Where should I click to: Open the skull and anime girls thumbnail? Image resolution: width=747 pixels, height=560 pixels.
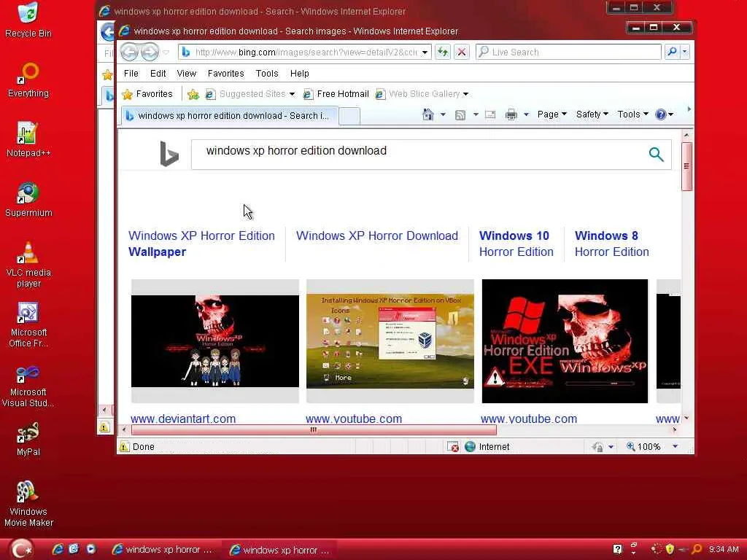[x=215, y=341]
